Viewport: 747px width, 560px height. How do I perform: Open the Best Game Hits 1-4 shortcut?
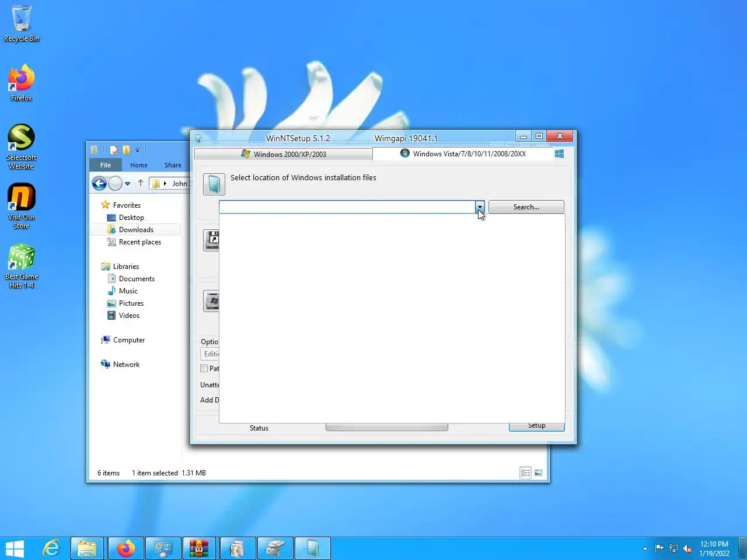click(x=22, y=266)
